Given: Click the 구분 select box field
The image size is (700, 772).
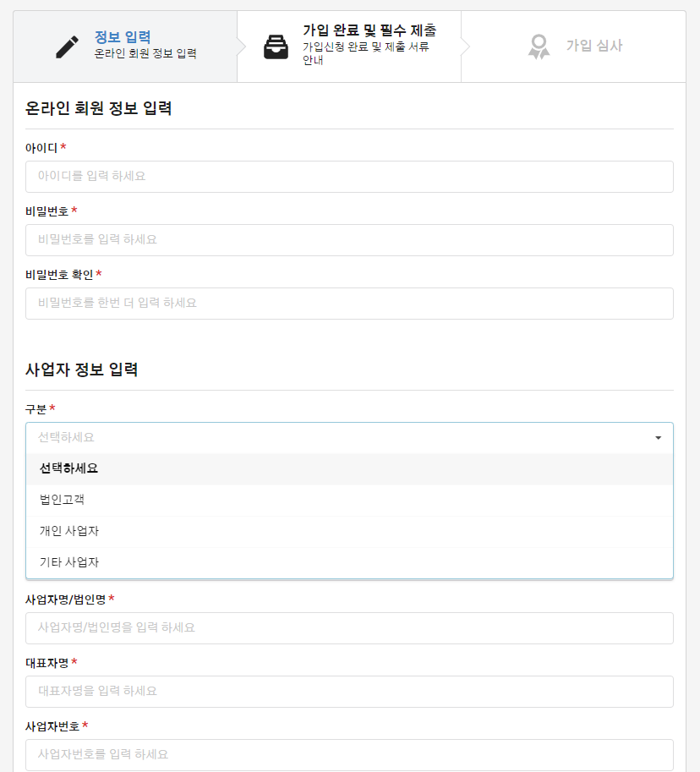Looking at the screenshot, I should [349, 438].
